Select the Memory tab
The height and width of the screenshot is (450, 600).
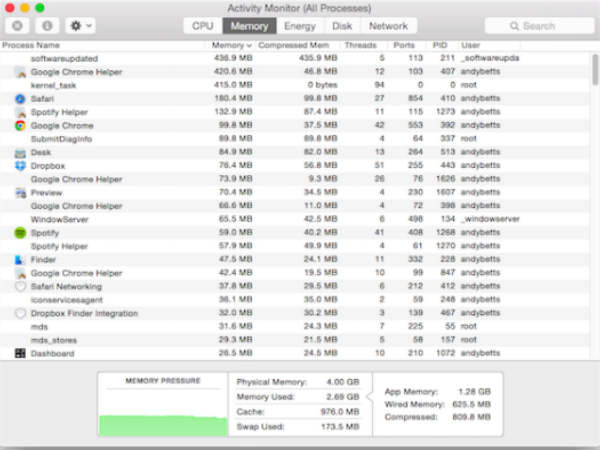pyautogui.click(x=249, y=26)
